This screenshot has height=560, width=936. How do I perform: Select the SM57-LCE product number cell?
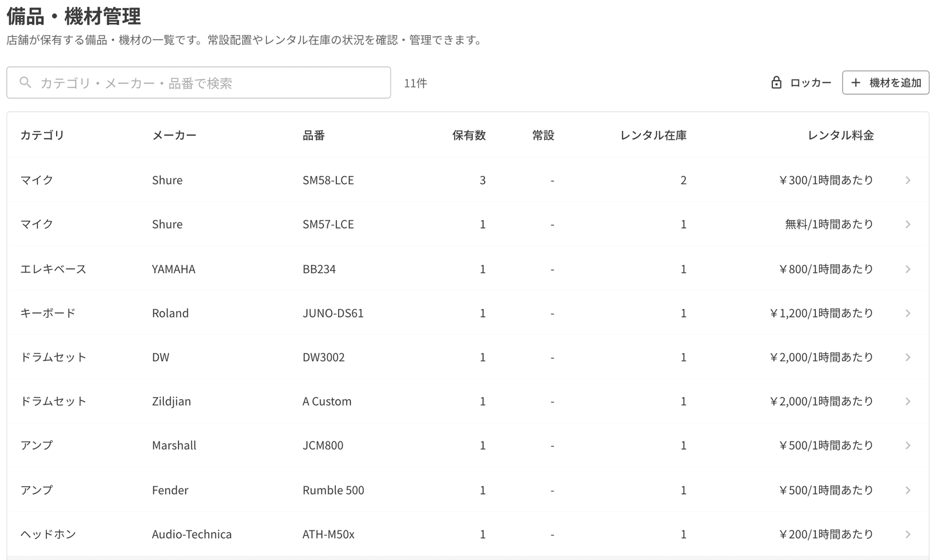pos(328,224)
